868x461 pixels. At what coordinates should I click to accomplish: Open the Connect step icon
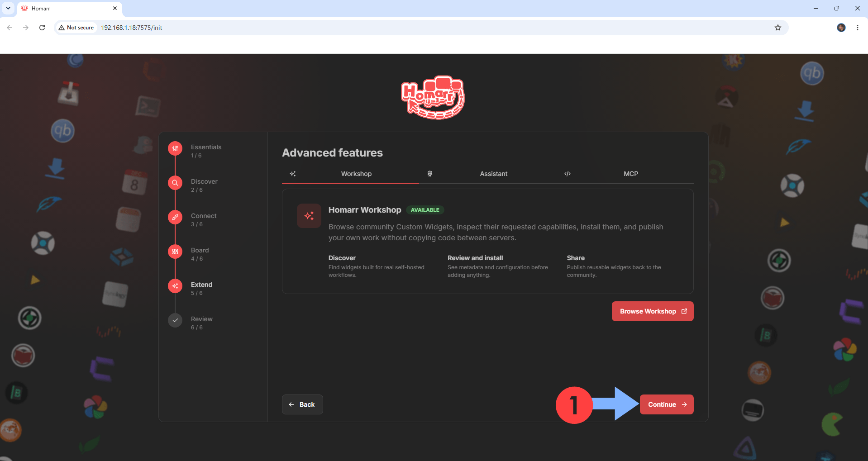tap(175, 217)
